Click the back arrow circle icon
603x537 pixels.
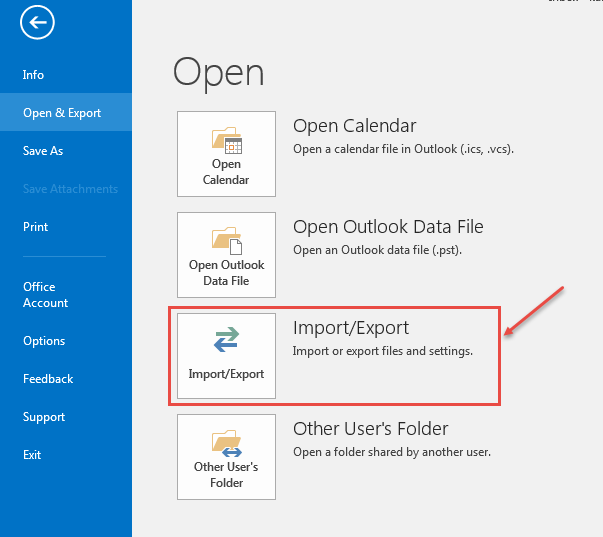click(37, 23)
